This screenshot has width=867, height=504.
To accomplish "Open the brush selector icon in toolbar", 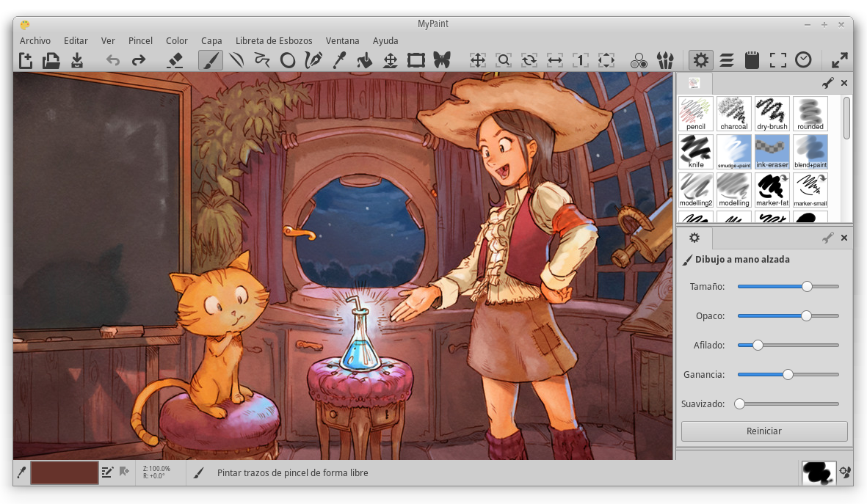I will pos(665,60).
